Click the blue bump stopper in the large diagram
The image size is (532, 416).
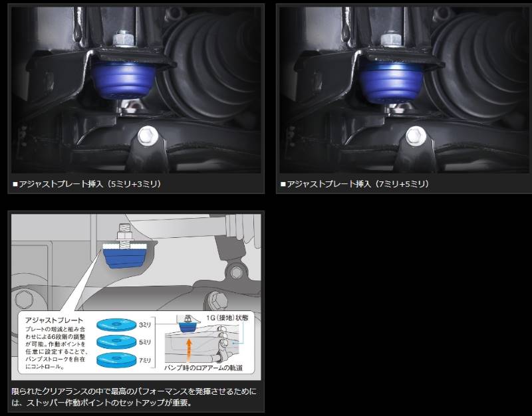[x=124, y=256]
